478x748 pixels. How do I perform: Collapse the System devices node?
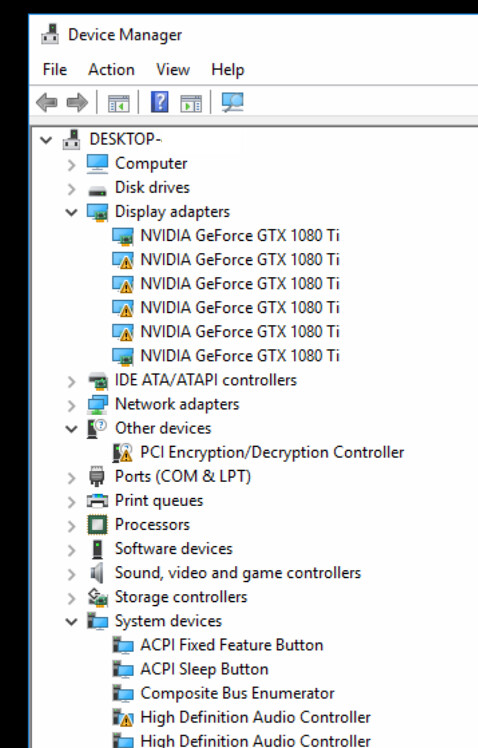(x=72, y=622)
